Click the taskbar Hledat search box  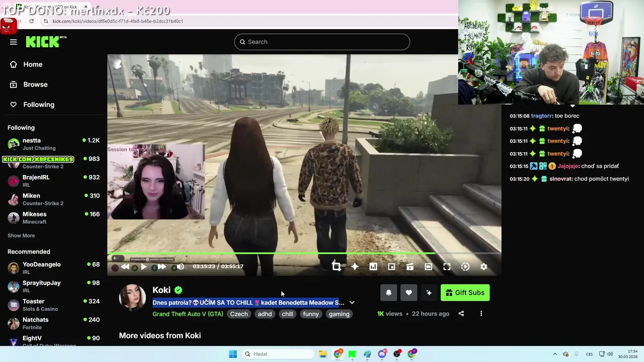[279, 354]
